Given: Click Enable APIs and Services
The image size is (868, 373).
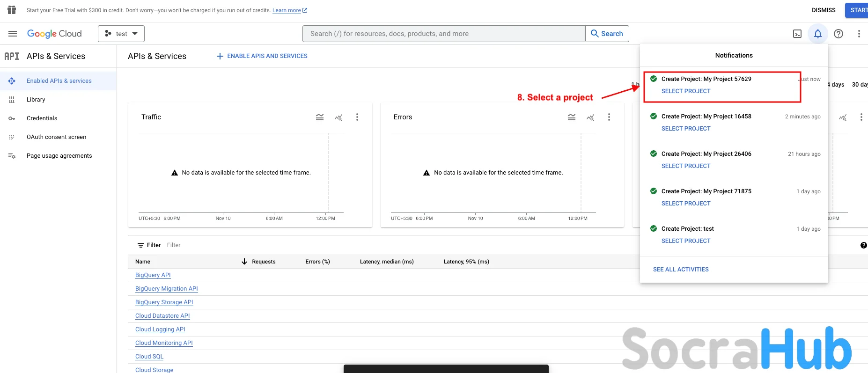Looking at the screenshot, I should (x=262, y=56).
